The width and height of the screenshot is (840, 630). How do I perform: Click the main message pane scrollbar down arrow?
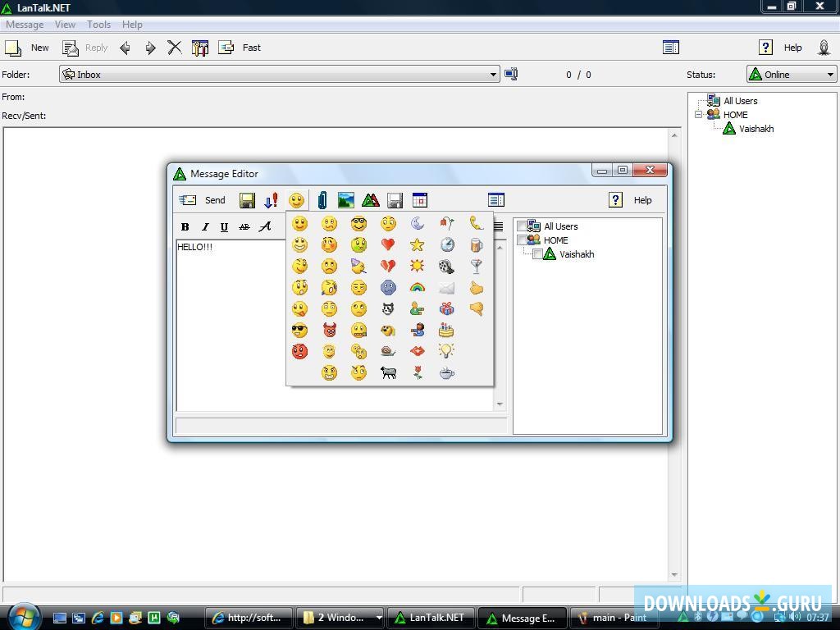coord(674,575)
